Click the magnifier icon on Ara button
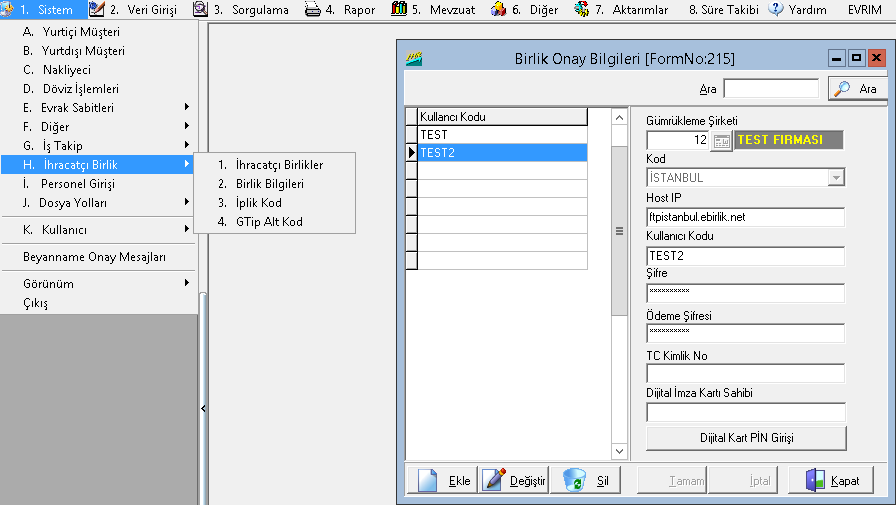This screenshot has height=505, width=896. (842, 89)
